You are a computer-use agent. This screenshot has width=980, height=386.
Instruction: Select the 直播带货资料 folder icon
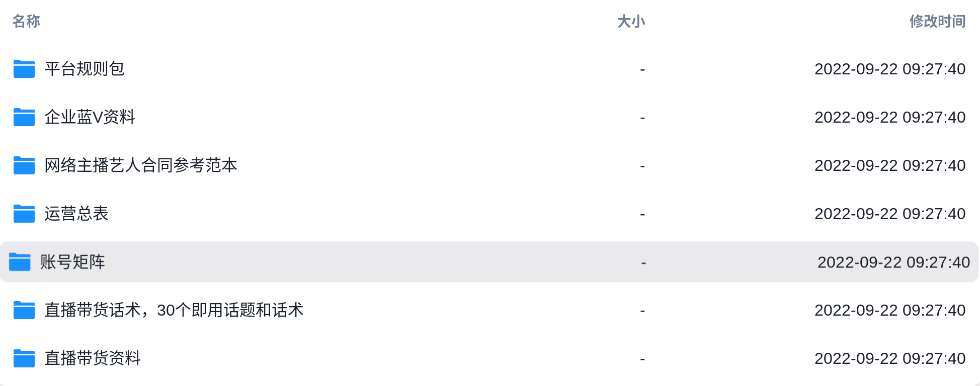click(24, 358)
